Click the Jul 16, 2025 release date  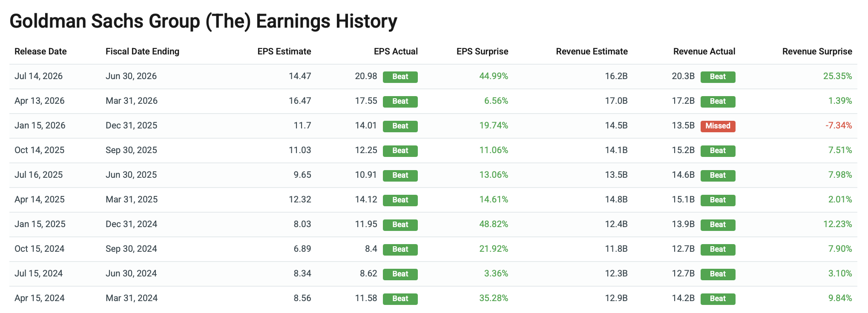click(38, 175)
